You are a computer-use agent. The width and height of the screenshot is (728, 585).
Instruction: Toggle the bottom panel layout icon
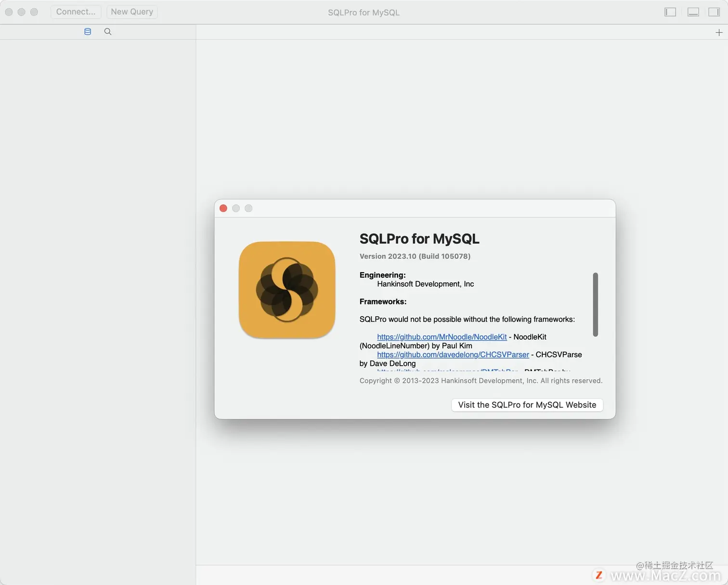[693, 12]
